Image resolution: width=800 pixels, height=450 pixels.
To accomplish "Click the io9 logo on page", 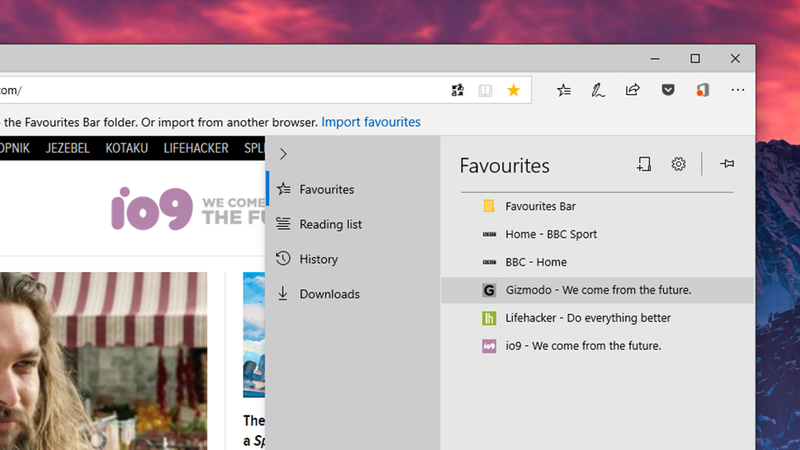I will coord(152,208).
